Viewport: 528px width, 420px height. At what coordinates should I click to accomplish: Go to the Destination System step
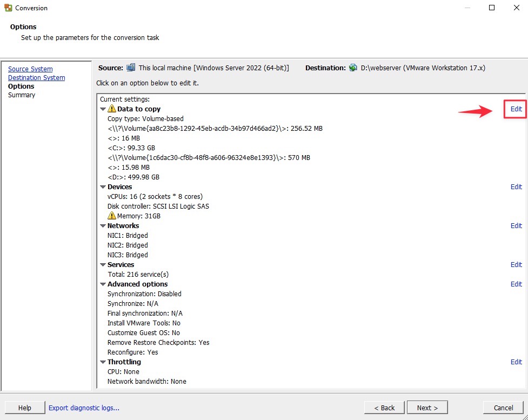[36, 77]
